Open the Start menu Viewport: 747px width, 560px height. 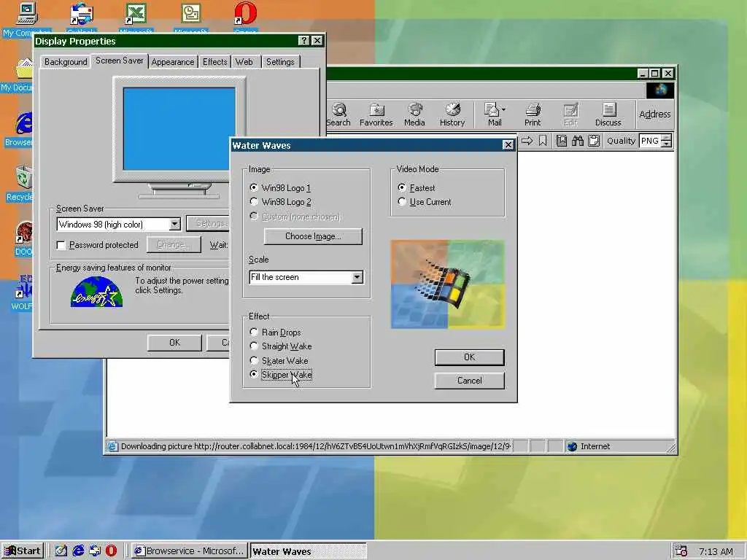click(23, 551)
